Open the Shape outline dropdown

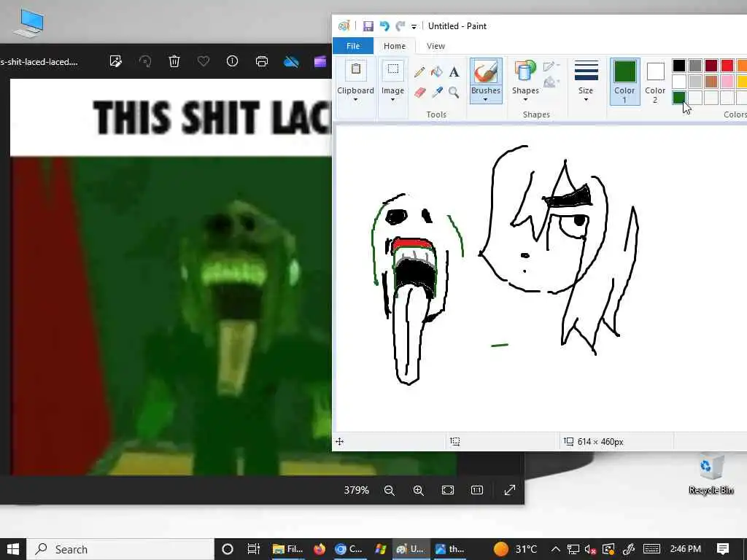[551, 66]
